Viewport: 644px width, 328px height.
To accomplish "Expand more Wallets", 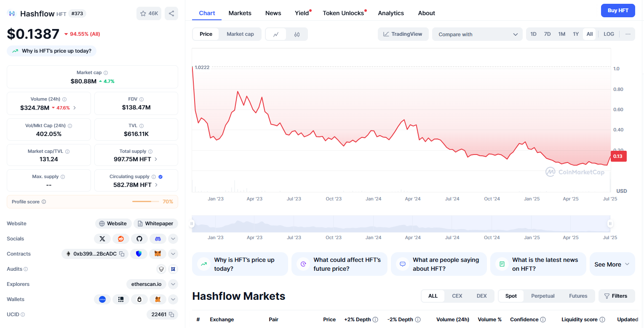I will tap(173, 299).
